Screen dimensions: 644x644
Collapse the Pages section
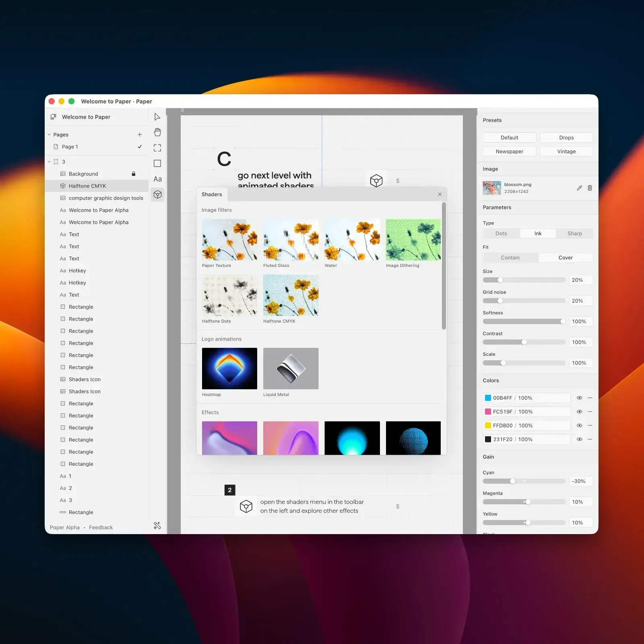[x=49, y=134]
